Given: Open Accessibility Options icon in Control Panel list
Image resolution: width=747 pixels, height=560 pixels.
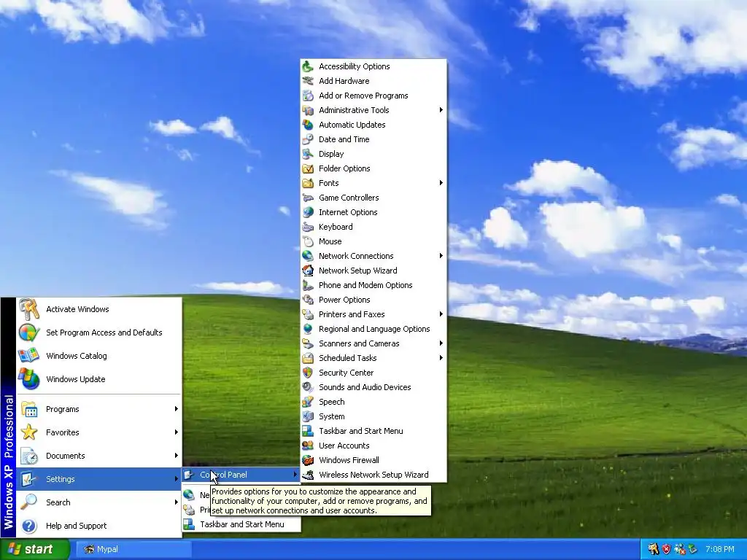Looking at the screenshot, I should point(308,66).
